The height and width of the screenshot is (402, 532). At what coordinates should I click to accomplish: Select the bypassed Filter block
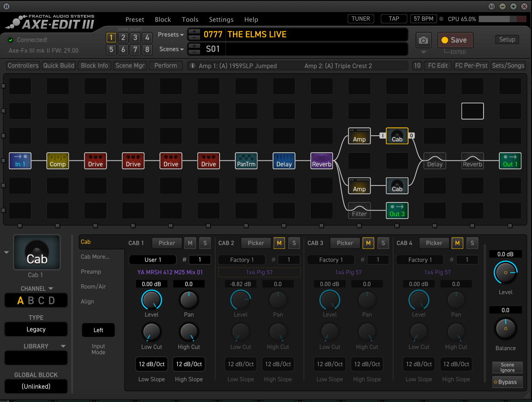[359, 210]
